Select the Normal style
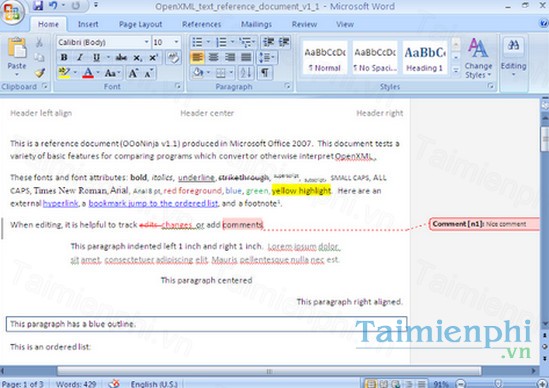 click(x=325, y=57)
